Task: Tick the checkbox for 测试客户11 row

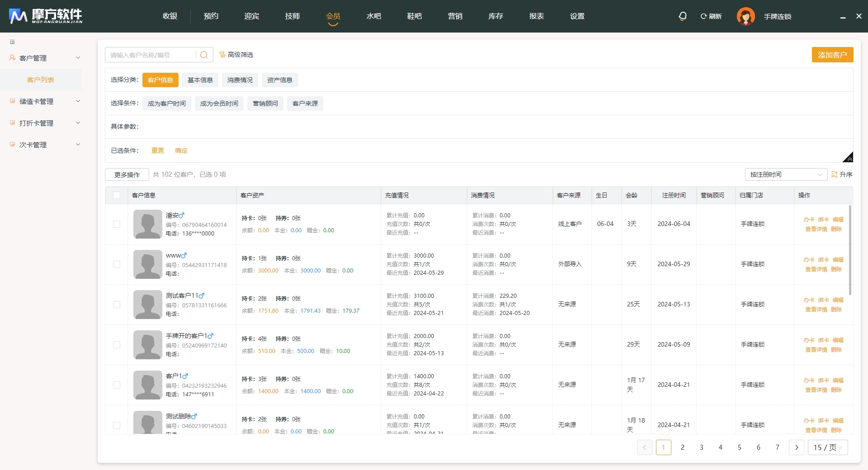Action: tap(117, 305)
